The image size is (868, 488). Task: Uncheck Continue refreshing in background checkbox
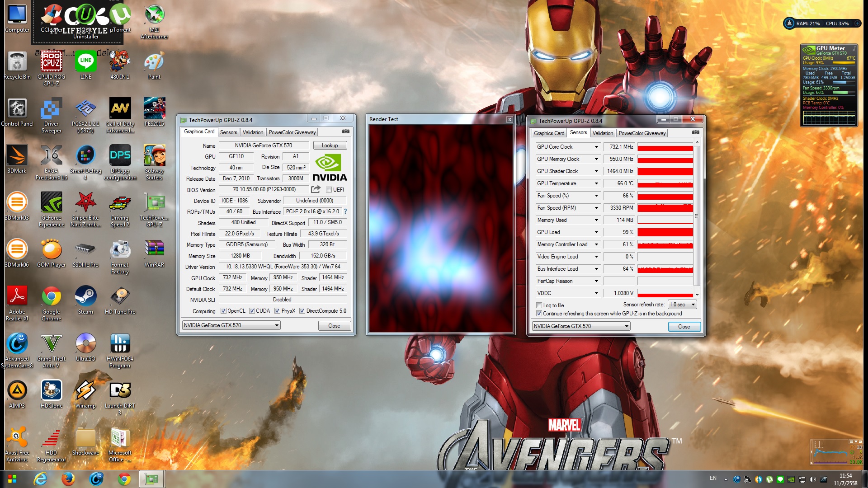[539, 314]
